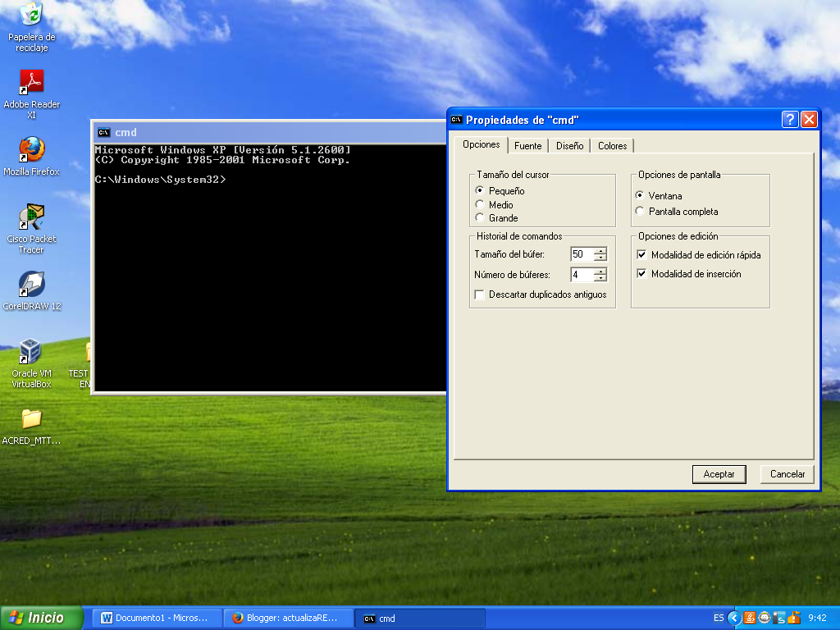Click the orange Java update tray icon
This screenshot has height=630, width=840.
click(x=750, y=619)
